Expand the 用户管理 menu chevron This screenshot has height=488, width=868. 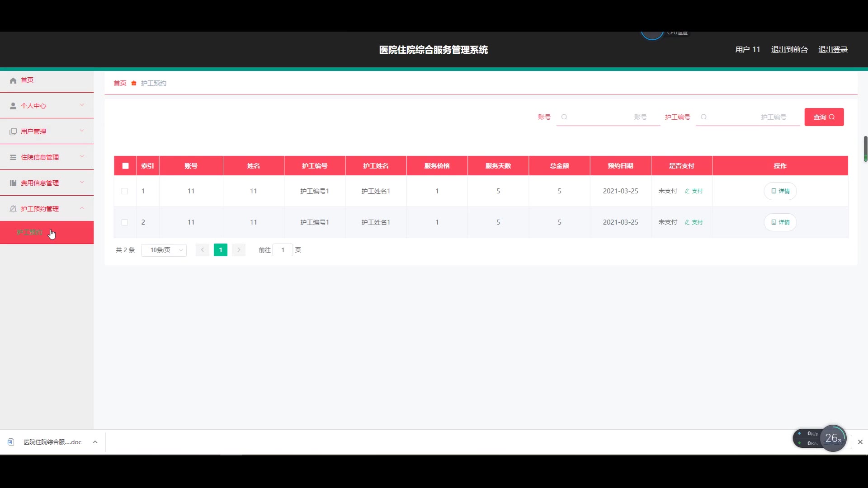pos(82,131)
